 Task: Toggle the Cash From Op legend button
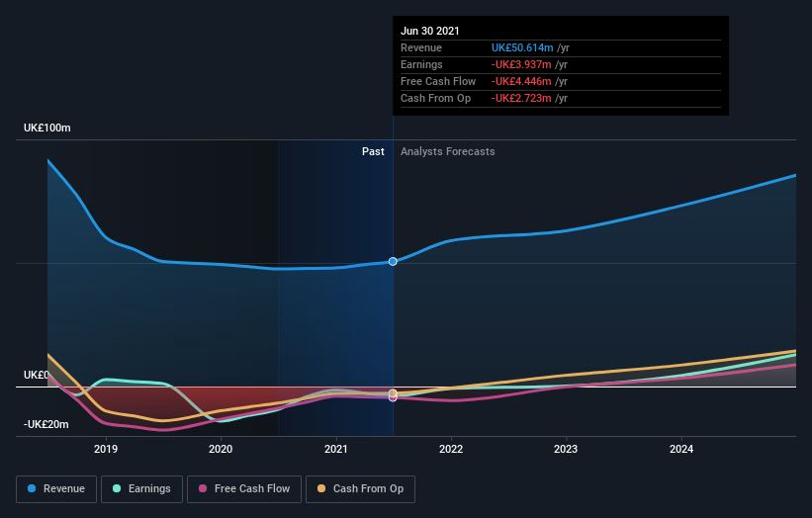click(x=360, y=489)
